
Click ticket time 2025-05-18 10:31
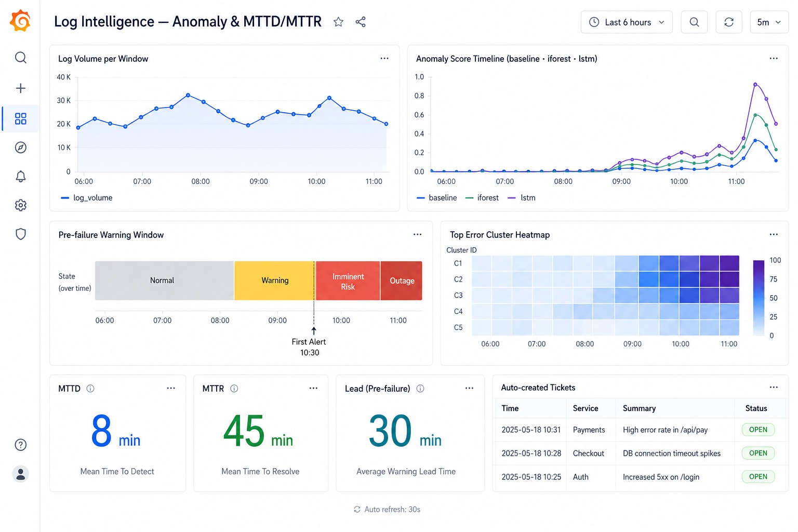point(531,430)
